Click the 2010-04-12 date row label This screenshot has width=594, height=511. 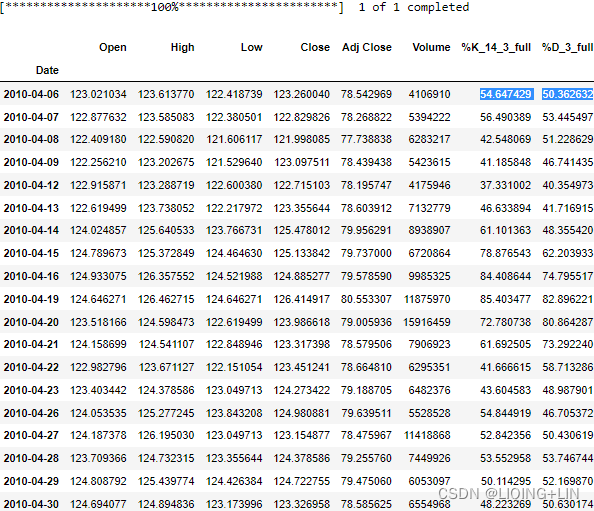click(x=31, y=185)
